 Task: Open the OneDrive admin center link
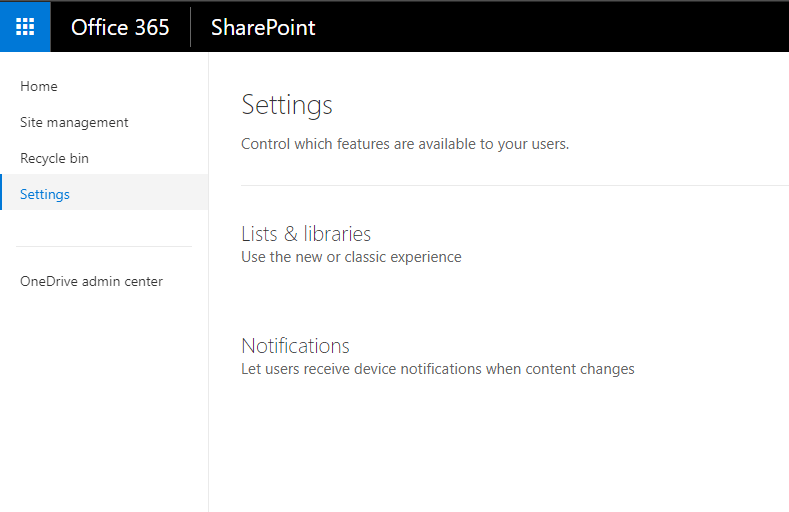pyautogui.click(x=92, y=281)
